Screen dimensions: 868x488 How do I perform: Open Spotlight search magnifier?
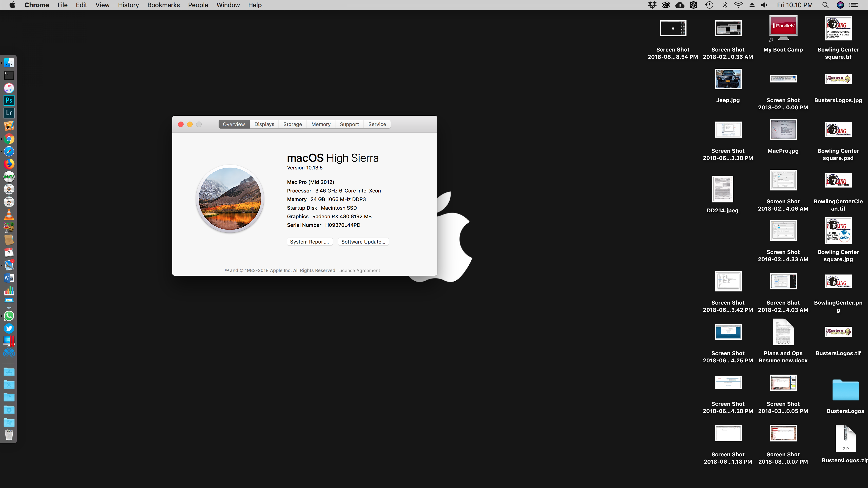point(825,5)
